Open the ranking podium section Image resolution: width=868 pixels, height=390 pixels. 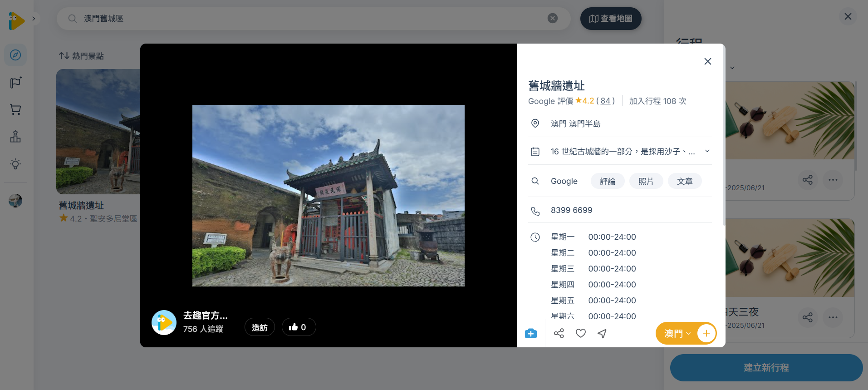click(15, 137)
